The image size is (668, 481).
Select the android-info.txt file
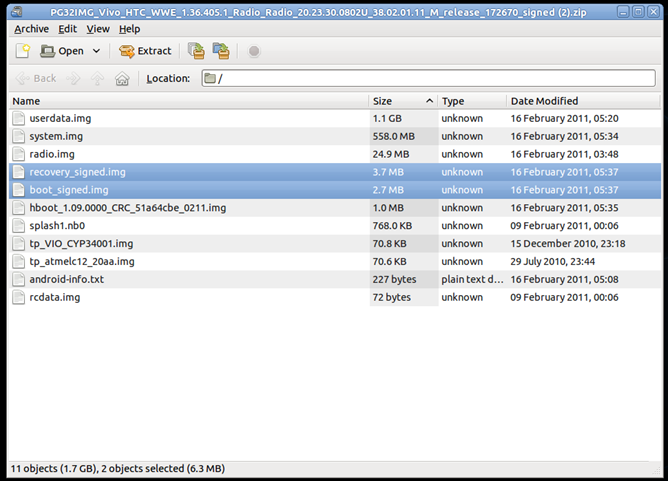click(x=335, y=279)
